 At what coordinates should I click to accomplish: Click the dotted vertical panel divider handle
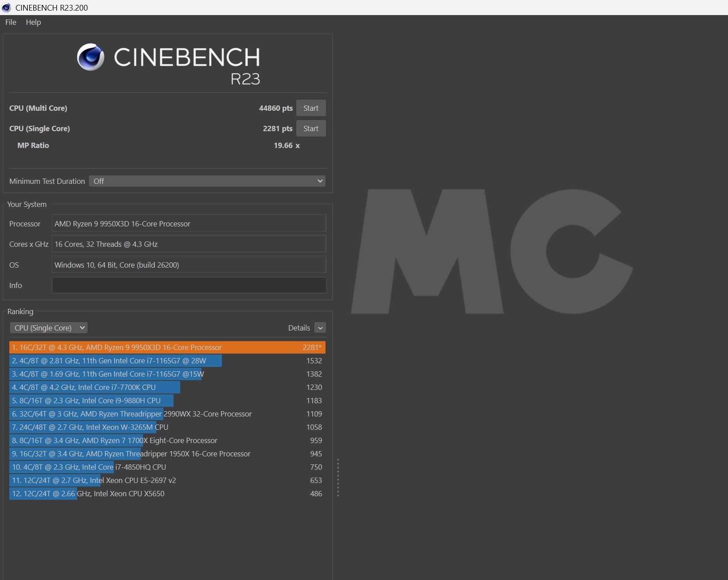[338, 478]
